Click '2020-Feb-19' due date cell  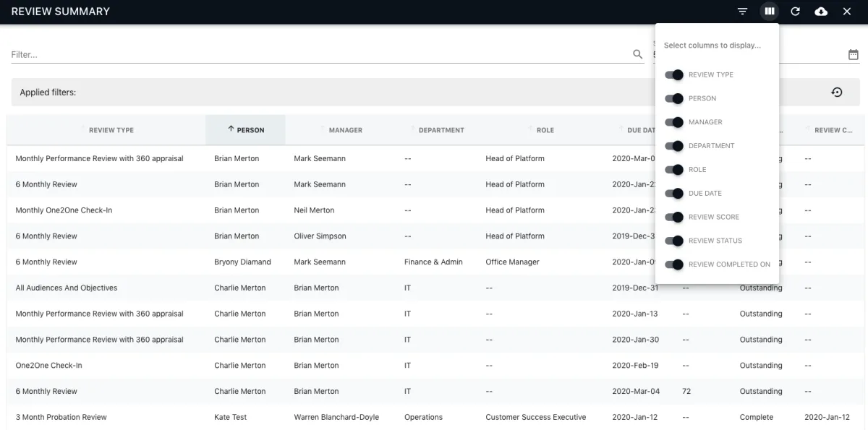[x=635, y=366]
